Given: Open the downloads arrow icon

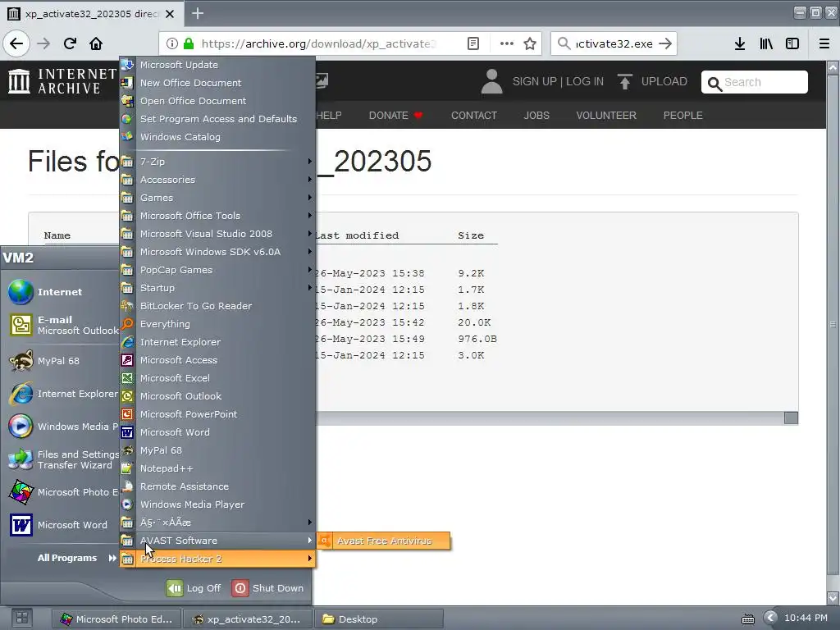Looking at the screenshot, I should [740, 43].
